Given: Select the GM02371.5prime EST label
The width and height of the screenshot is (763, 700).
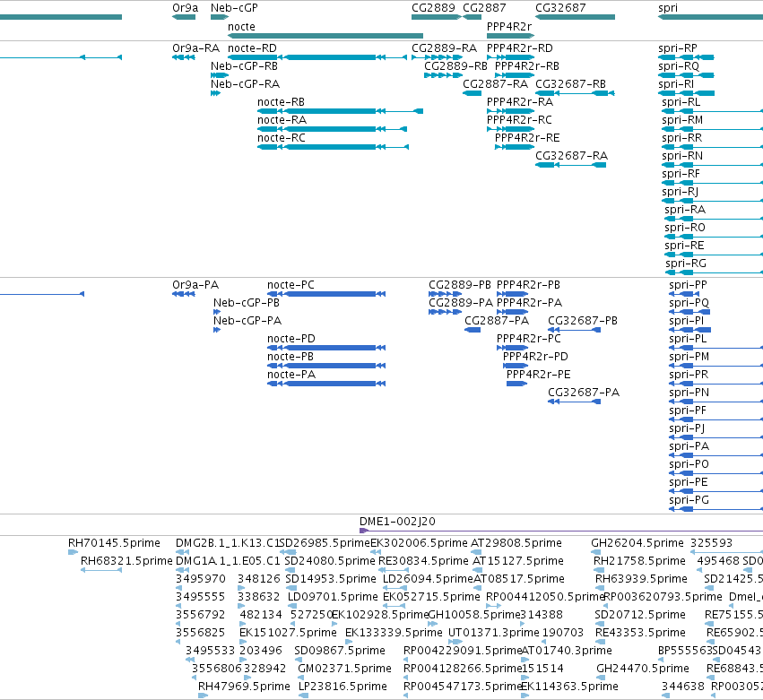Looking at the screenshot, I should (x=344, y=669).
